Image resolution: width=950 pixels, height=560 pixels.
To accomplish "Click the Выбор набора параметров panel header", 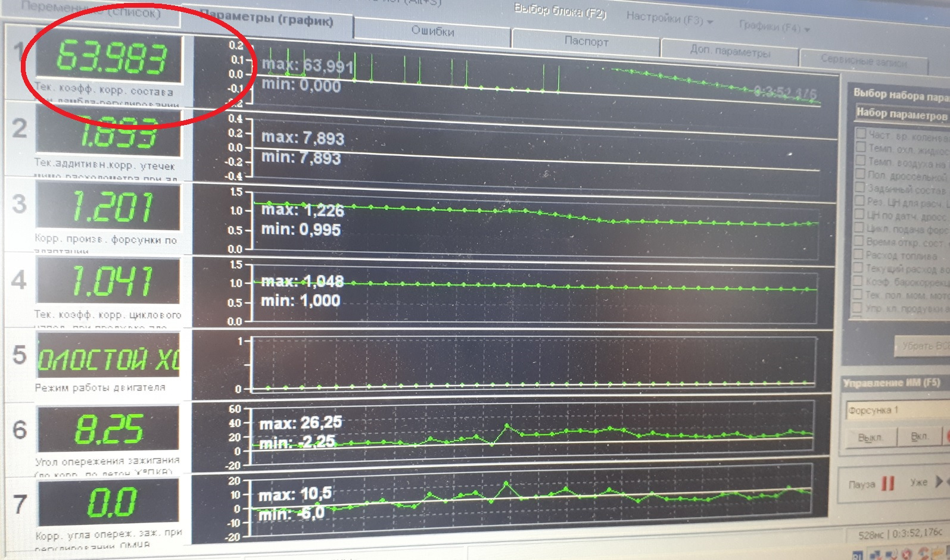I will 901,94.
